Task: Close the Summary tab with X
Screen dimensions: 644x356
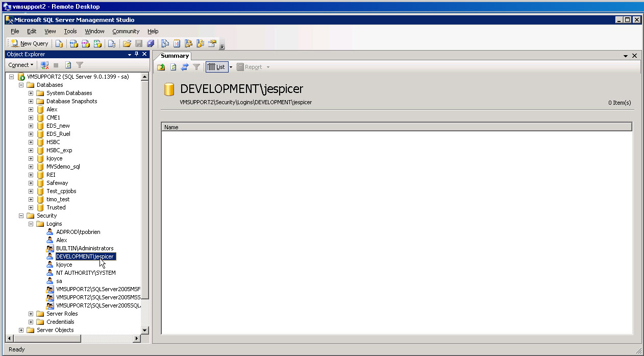Action: click(x=634, y=56)
